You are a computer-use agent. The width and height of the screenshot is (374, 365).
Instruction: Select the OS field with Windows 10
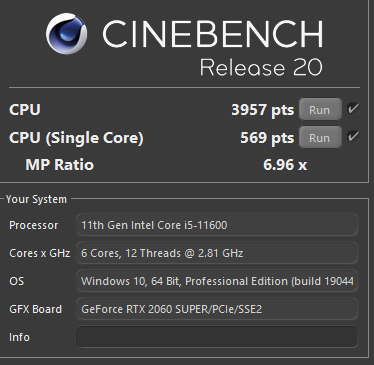[x=217, y=281]
